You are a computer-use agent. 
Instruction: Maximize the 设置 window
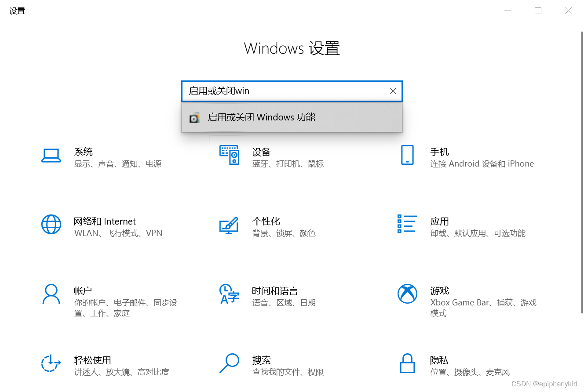(538, 11)
